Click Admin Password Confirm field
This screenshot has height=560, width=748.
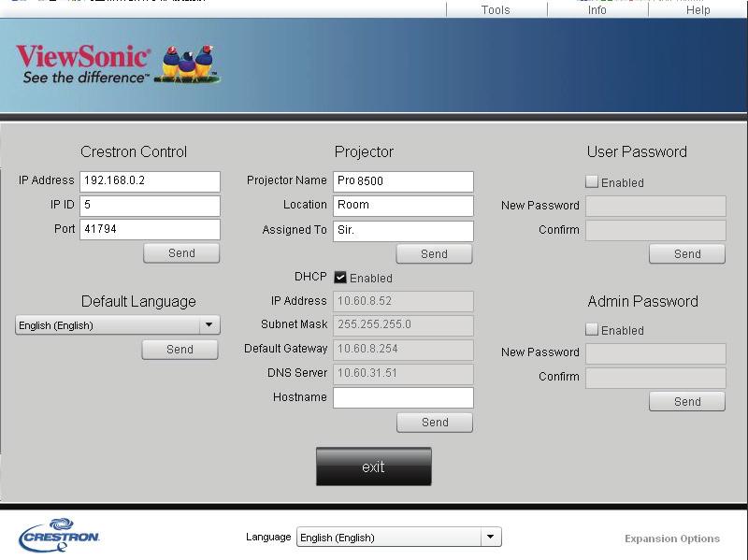click(656, 378)
